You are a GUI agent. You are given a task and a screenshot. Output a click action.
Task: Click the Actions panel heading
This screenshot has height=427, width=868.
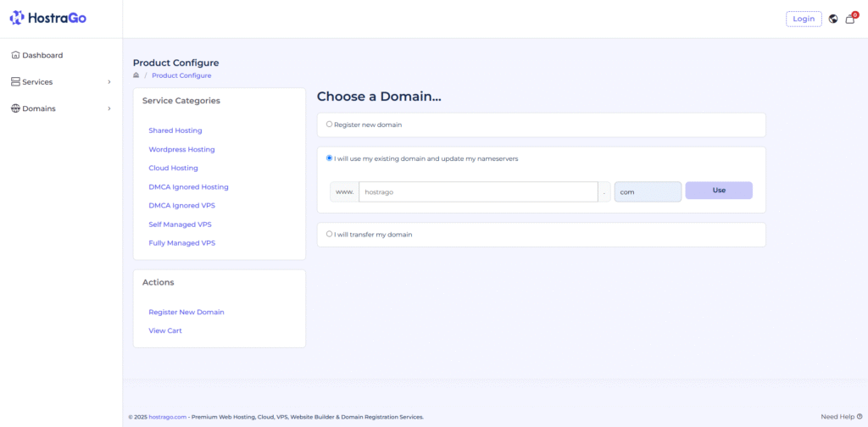(x=158, y=282)
